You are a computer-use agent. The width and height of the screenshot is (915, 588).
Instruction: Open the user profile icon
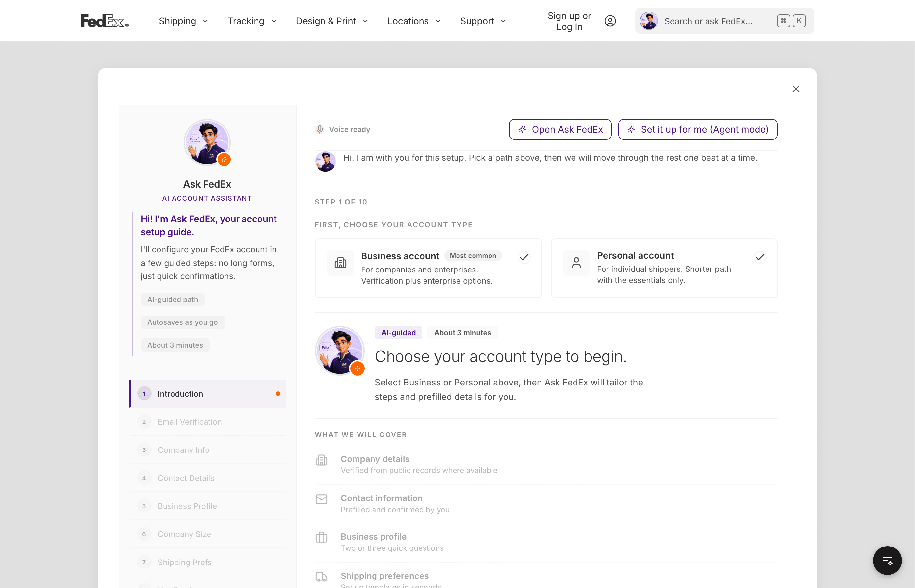pyautogui.click(x=610, y=21)
